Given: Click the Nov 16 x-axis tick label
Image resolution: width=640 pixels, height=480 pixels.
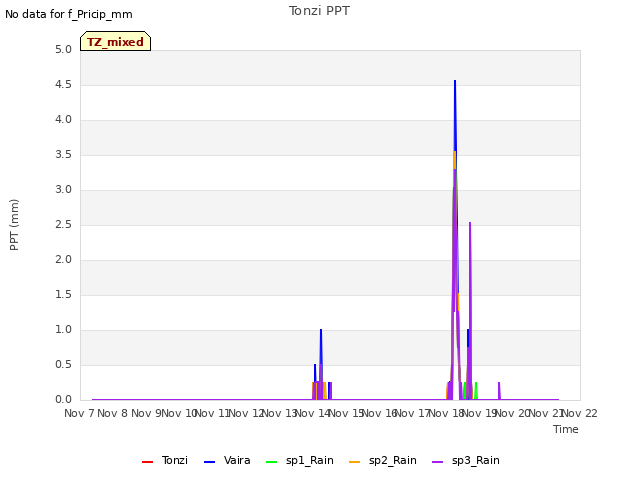Looking at the screenshot, I should click(380, 413).
